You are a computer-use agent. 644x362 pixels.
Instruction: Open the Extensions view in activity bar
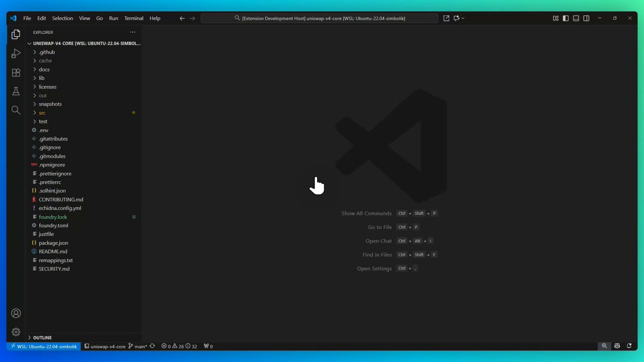[x=16, y=72]
